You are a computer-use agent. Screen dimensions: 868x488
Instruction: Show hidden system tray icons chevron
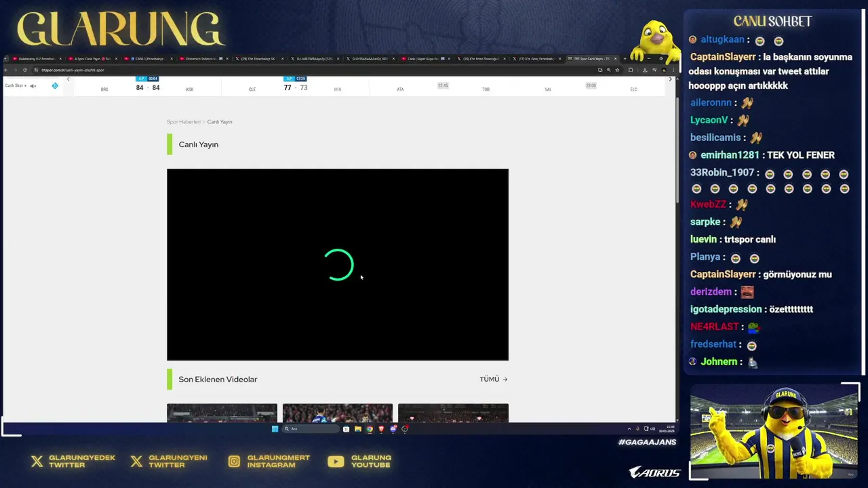[x=629, y=429]
